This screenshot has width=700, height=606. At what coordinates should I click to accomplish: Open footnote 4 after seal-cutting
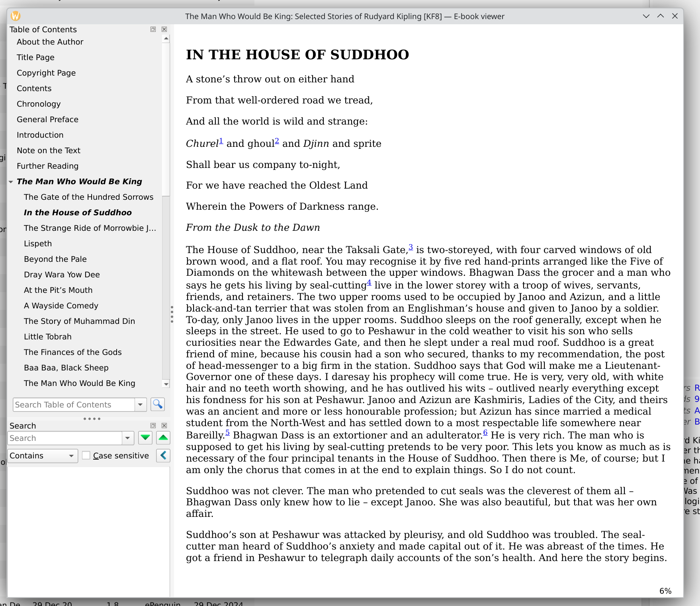[369, 283]
